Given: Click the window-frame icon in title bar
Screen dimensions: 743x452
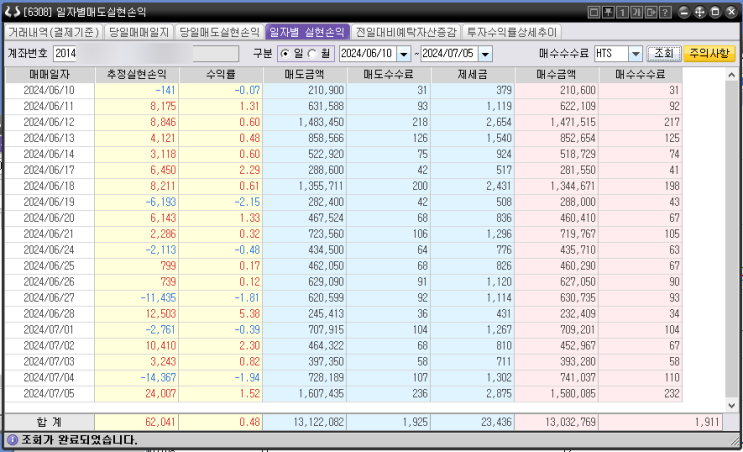Looking at the screenshot, I should tap(594, 12).
